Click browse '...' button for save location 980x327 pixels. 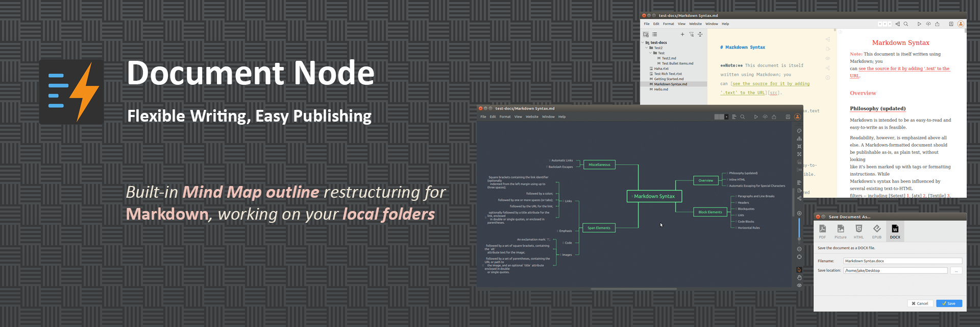pos(957,271)
